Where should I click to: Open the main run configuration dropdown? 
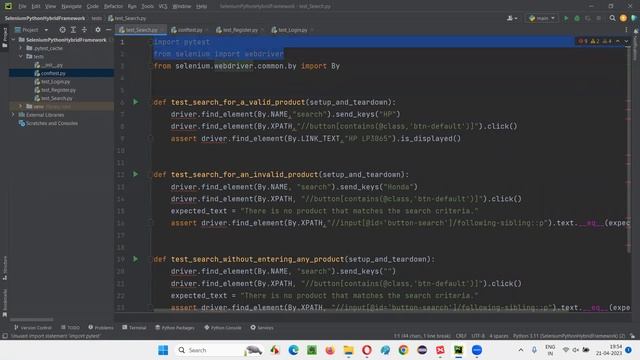[542, 18]
